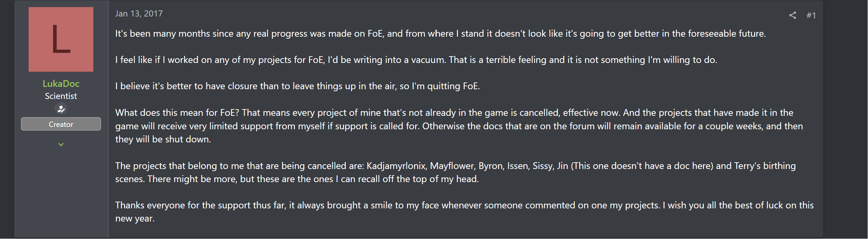868x239 pixels.
Task: Click the word Kadjamyrlonix in the post
Action: click(396, 166)
